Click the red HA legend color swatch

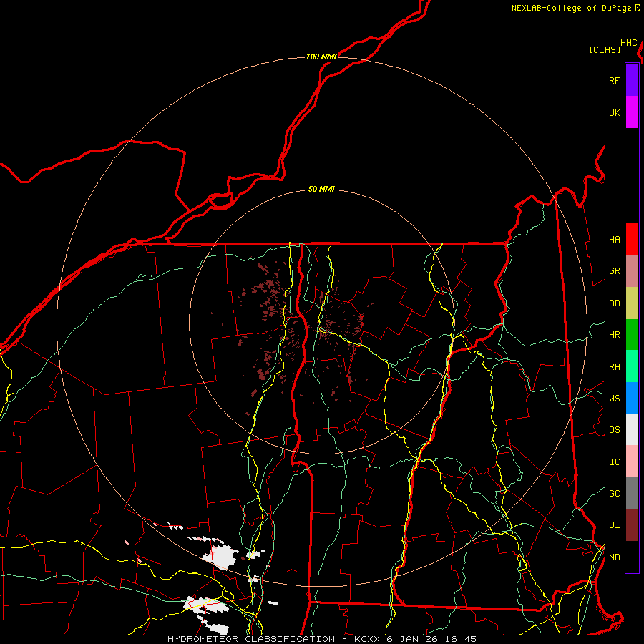click(x=632, y=239)
